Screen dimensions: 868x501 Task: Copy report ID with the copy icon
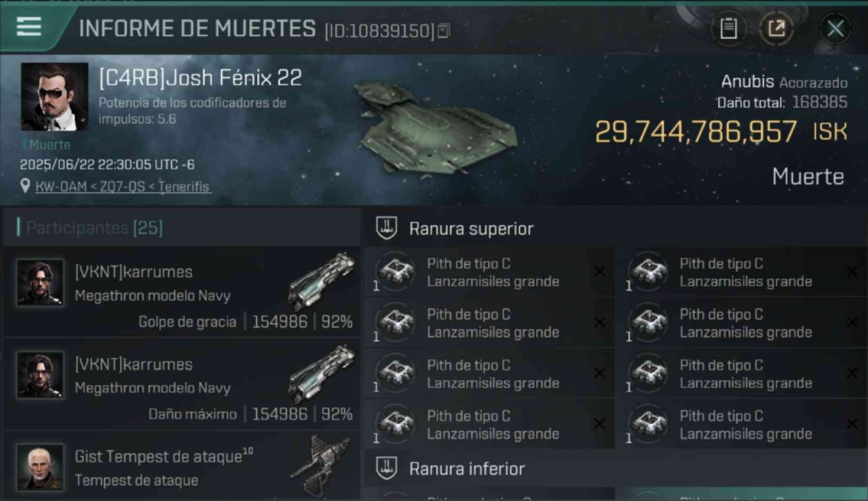[x=443, y=31]
